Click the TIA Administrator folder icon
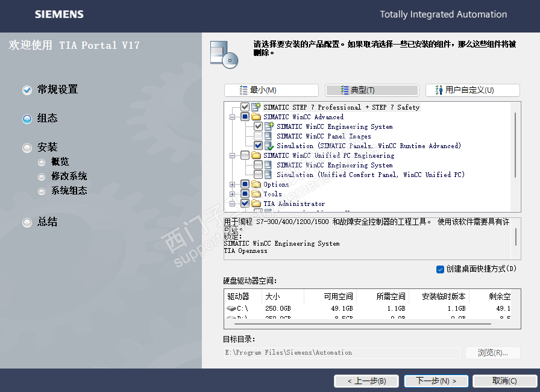Screen dimensions: 540x392 coord(256,204)
